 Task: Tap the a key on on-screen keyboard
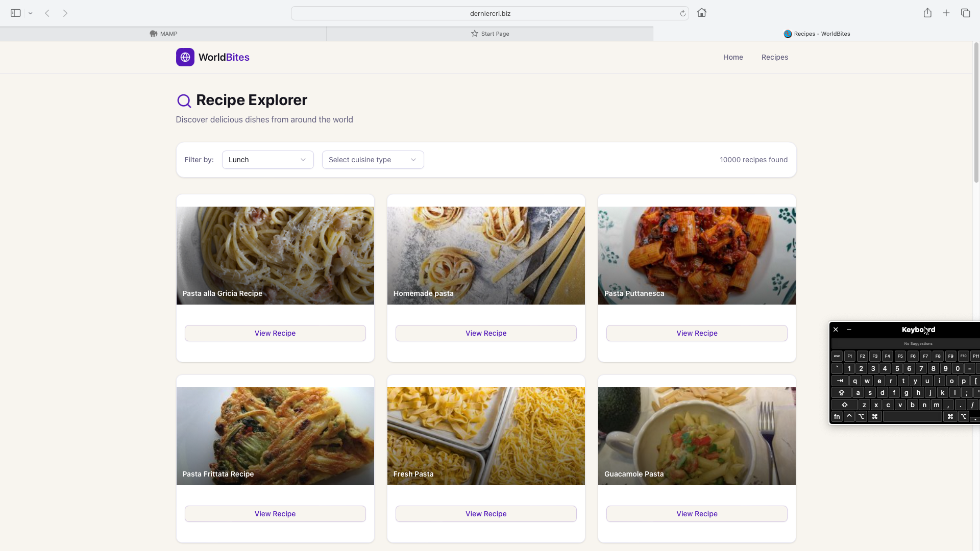pos(858,392)
